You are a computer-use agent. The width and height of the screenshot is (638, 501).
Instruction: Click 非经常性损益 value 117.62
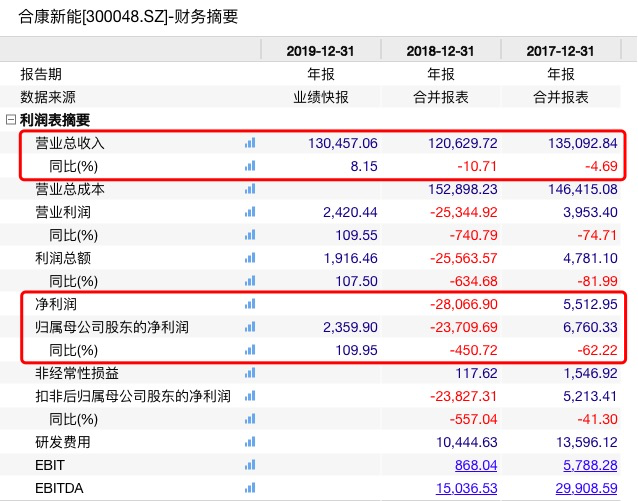(476, 373)
